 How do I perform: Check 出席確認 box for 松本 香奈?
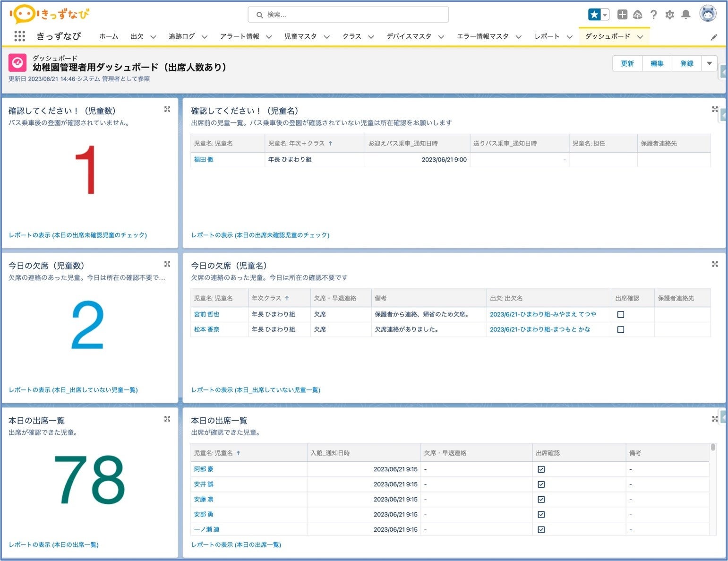coord(621,329)
